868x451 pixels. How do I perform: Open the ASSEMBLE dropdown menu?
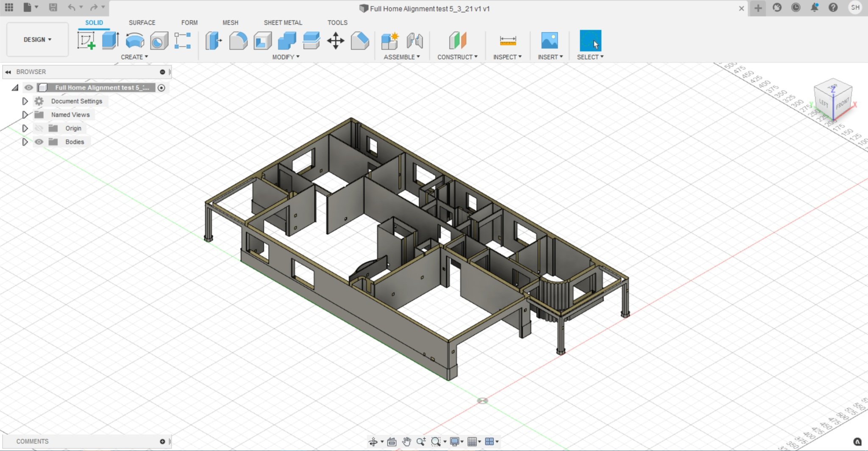pos(402,57)
